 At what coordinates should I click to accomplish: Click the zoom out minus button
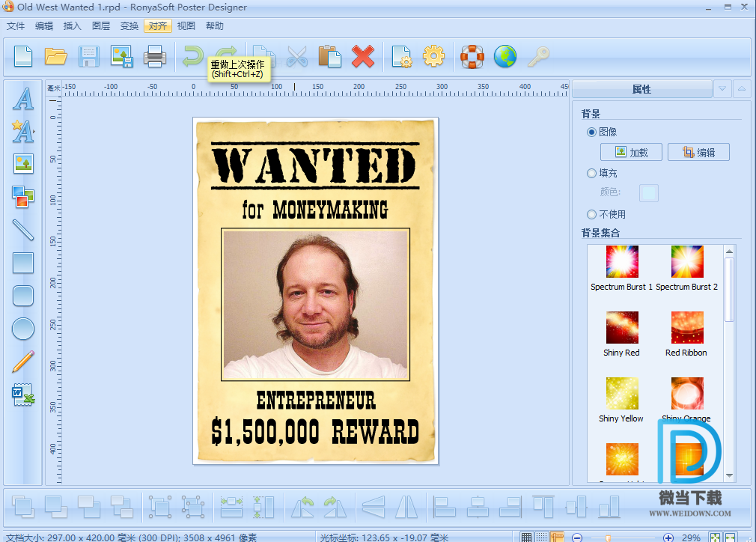pyautogui.click(x=577, y=538)
